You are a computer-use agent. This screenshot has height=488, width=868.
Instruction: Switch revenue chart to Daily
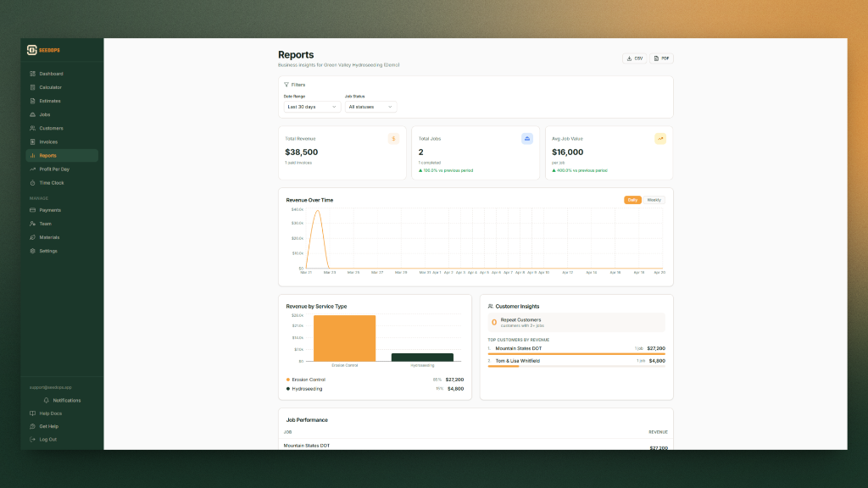click(x=632, y=200)
